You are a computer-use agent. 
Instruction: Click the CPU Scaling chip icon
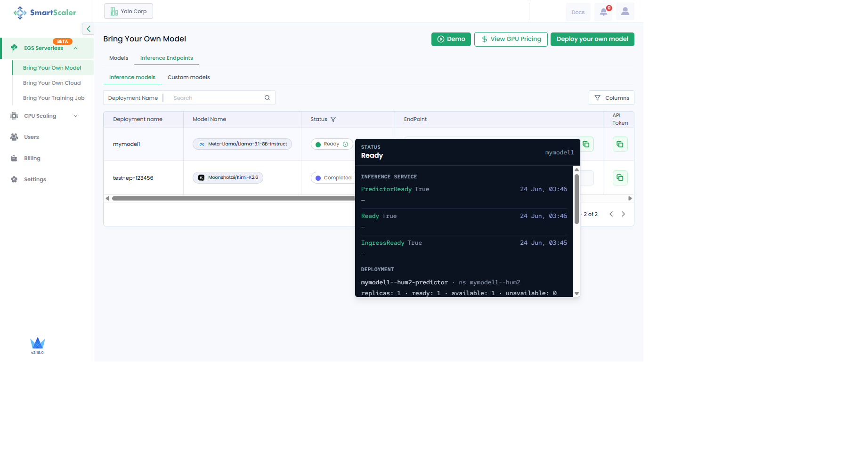click(x=14, y=116)
